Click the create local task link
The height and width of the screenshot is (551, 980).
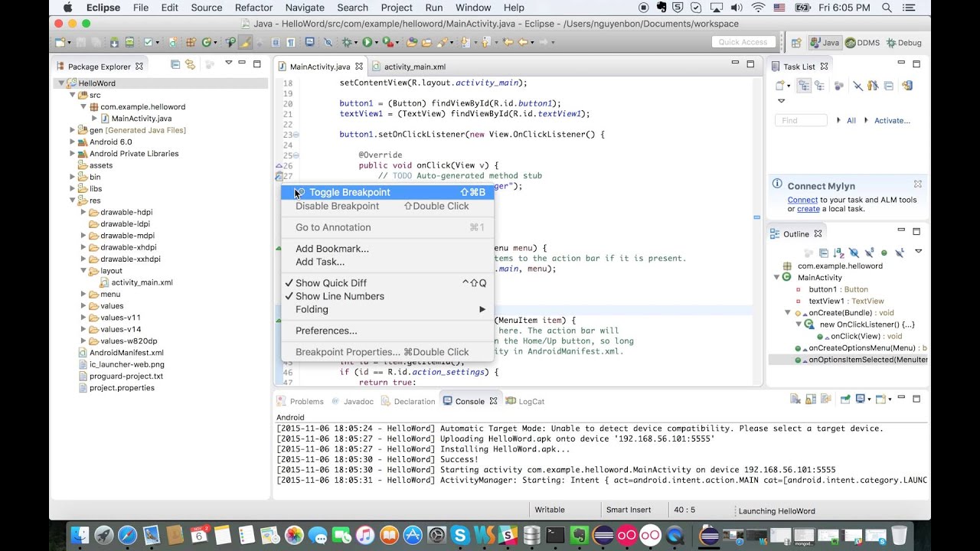point(808,209)
